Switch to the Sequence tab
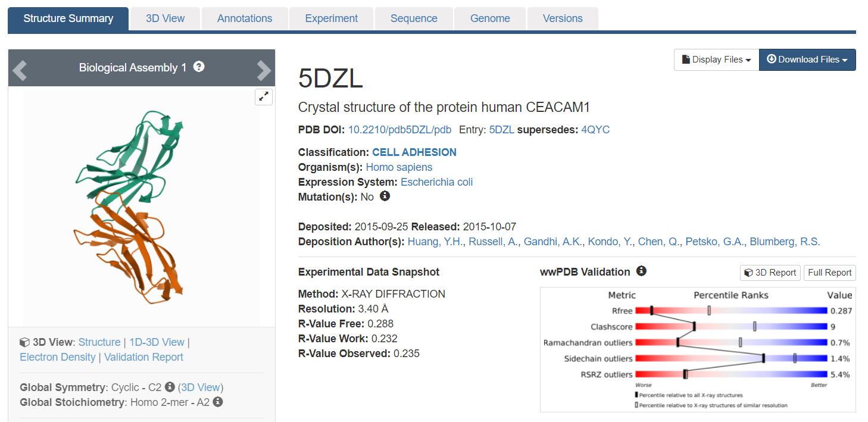Image resolution: width=868 pixels, height=422 pixels. [414, 18]
